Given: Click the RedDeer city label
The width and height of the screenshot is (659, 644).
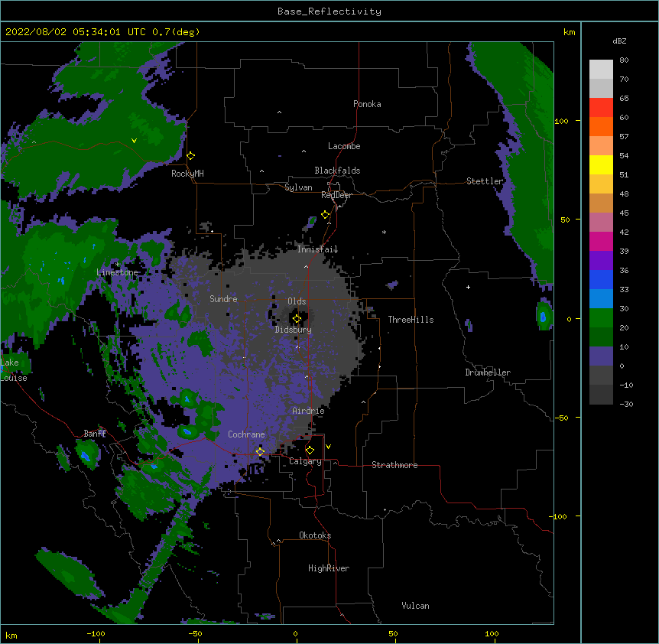Looking at the screenshot, I should pyautogui.click(x=337, y=195).
